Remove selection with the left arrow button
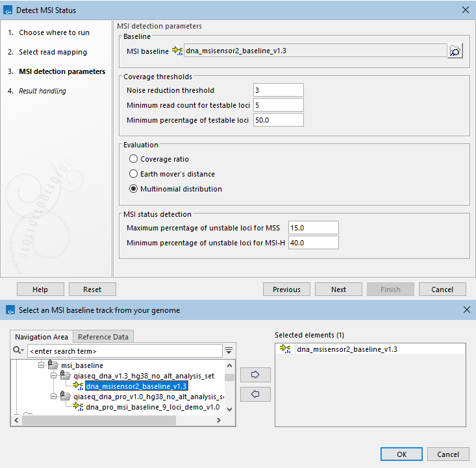The height and width of the screenshot is (468, 476). pos(255,394)
